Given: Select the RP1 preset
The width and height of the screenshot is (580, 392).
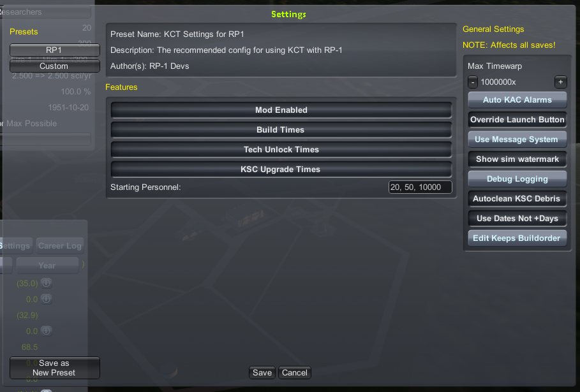Looking at the screenshot, I should click(55, 50).
